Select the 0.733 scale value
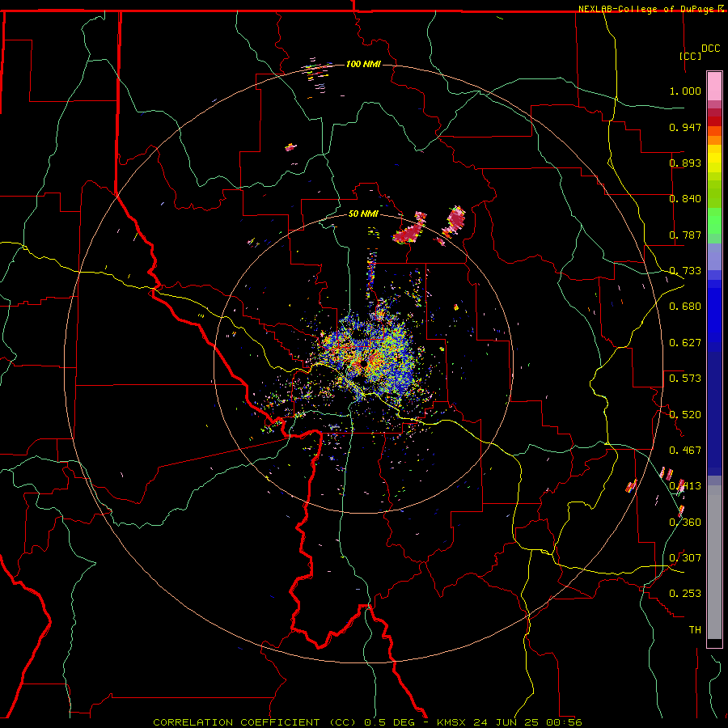Image resolution: width=728 pixels, height=728 pixels. [x=685, y=271]
